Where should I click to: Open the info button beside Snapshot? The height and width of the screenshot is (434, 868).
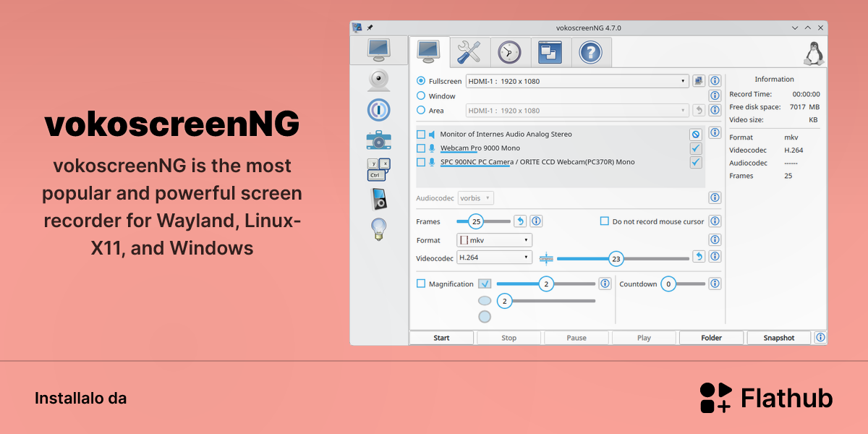[820, 338]
